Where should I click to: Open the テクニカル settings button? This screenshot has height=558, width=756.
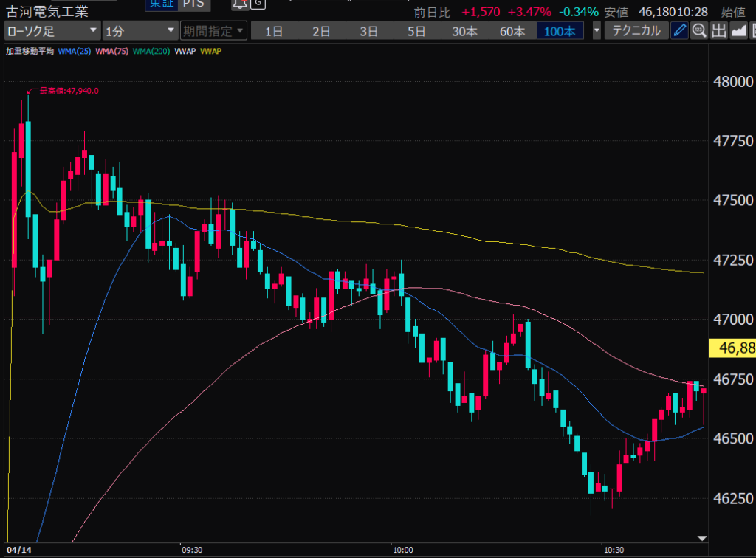click(x=636, y=30)
